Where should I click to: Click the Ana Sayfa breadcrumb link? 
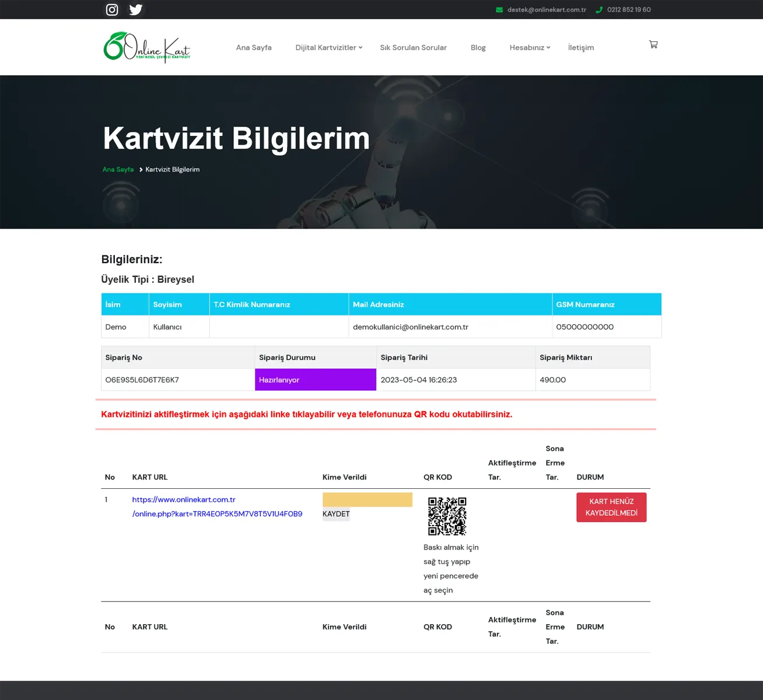pyautogui.click(x=118, y=170)
